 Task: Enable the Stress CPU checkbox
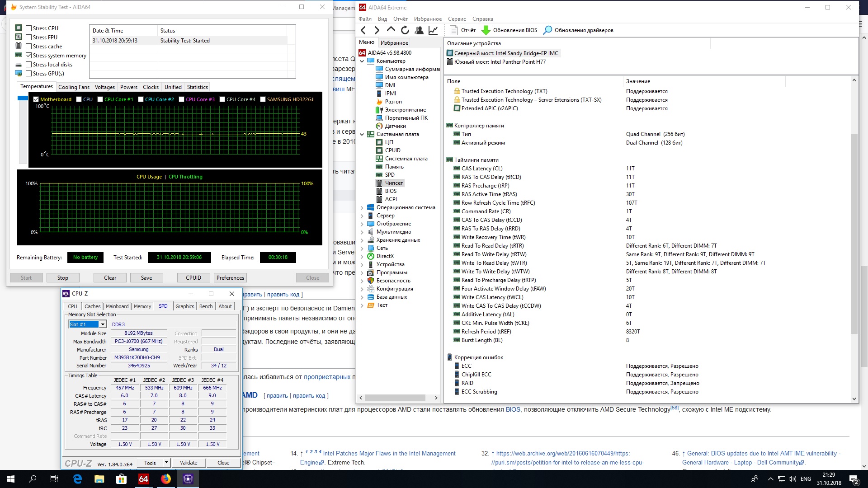29,28
